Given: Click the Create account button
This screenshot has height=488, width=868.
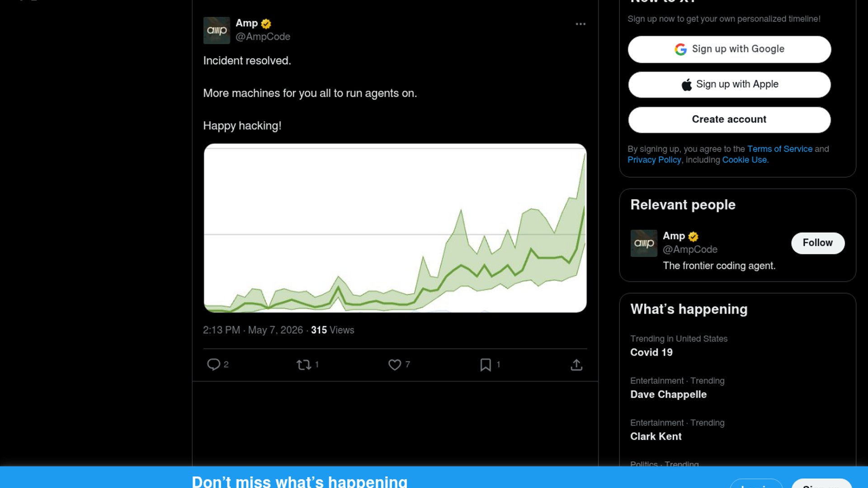Looking at the screenshot, I should coord(729,120).
